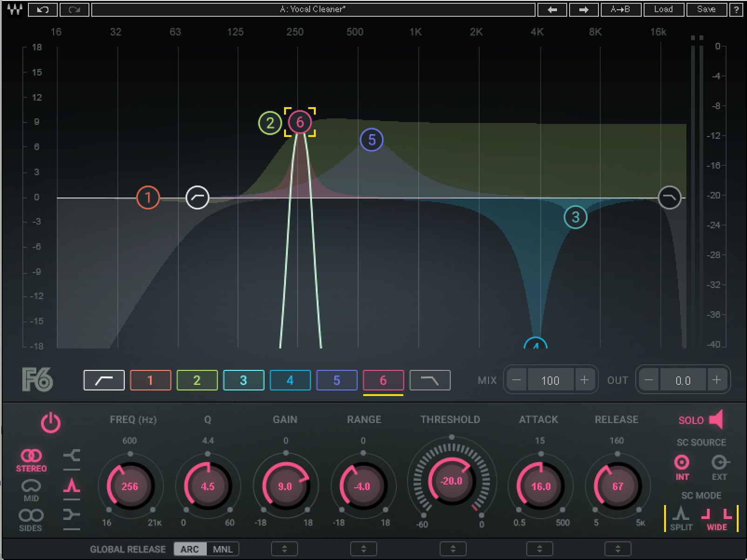Save the current preset
The width and height of the screenshot is (747, 560).
[x=706, y=9]
